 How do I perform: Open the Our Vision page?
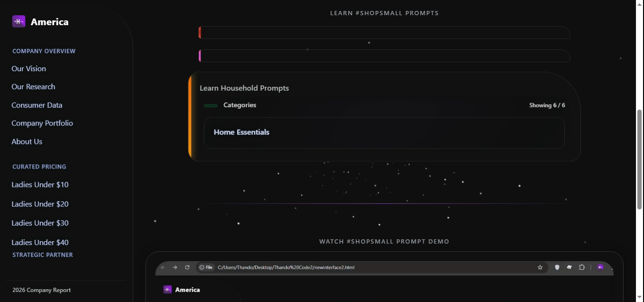click(x=28, y=68)
